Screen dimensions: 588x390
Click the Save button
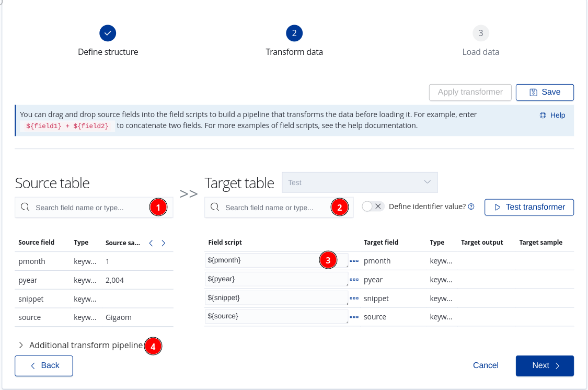pos(545,92)
